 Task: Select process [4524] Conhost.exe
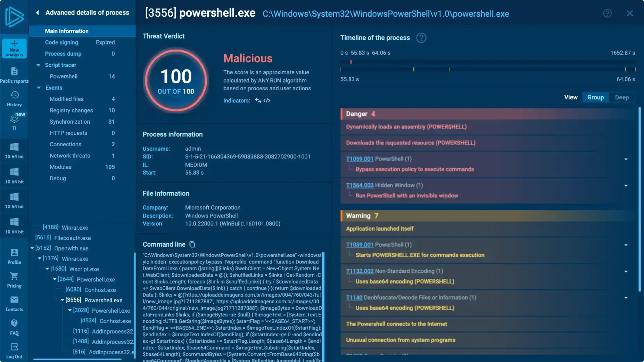(106, 321)
